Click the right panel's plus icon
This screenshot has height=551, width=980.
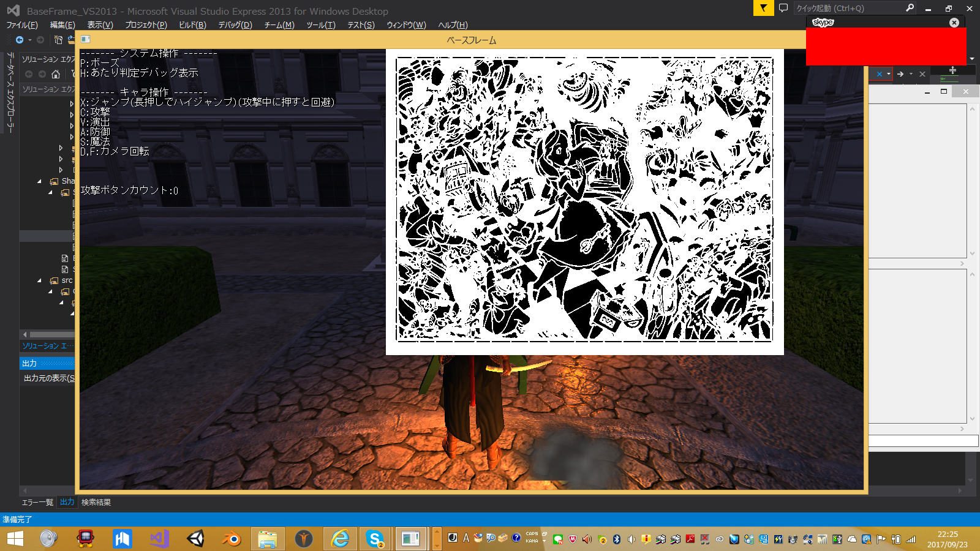point(952,70)
